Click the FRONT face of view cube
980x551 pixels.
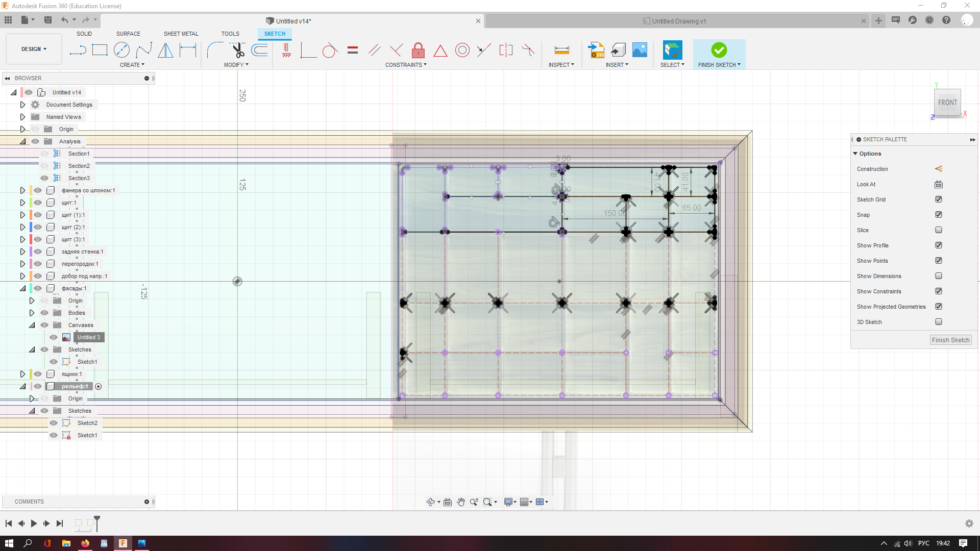pyautogui.click(x=947, y=103)
